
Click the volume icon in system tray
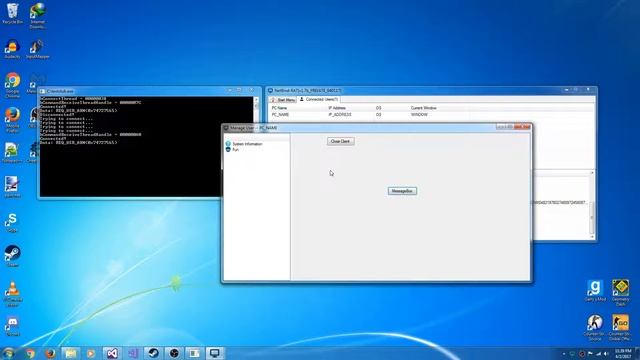click(x=606, y=354)
